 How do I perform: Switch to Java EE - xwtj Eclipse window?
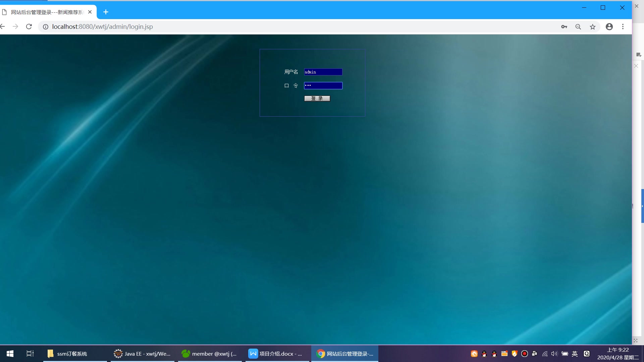pyautogui.click(x=143, y=354)
